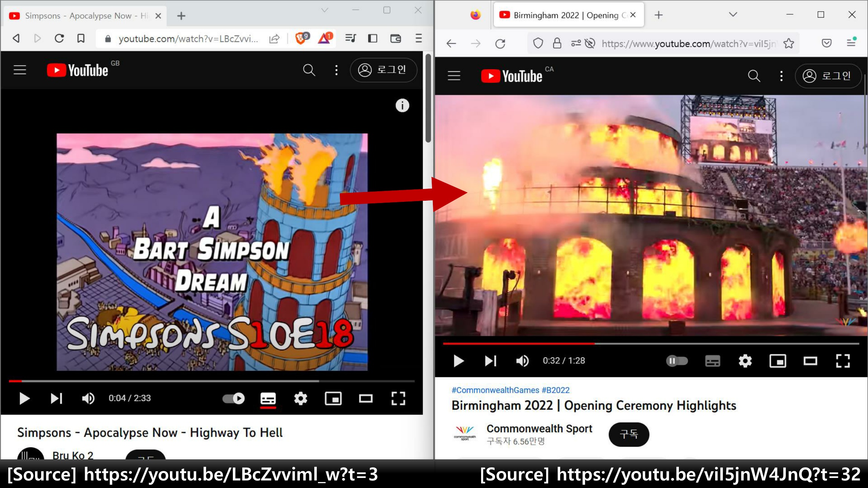The image size is (868, 488).
Task: Open Brave Rewards triangle icon
Action: (x=325, y=38)
